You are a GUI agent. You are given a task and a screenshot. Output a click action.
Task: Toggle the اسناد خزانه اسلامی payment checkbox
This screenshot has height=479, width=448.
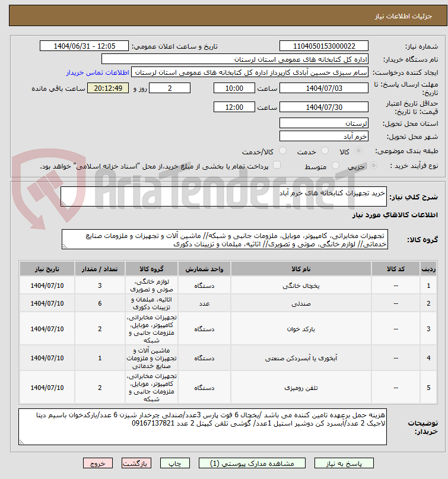click(277, 165)
